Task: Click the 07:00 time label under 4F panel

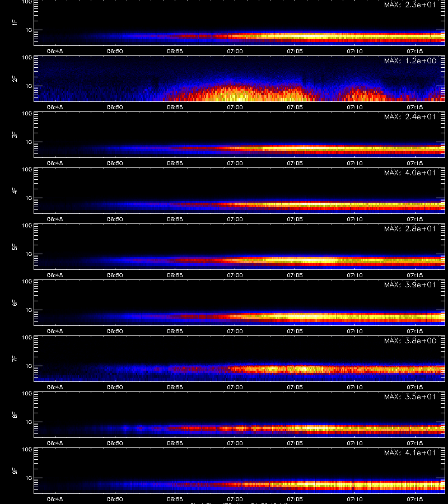Action: tap(235, 219)
